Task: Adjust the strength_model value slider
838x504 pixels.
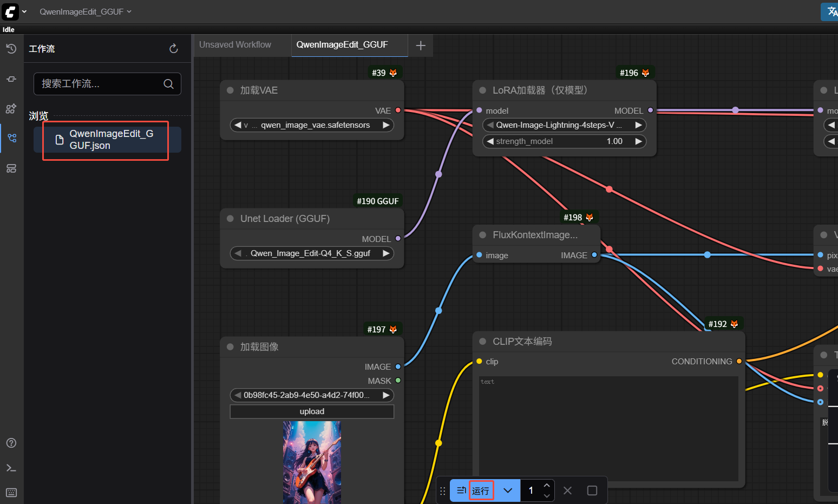Action: [564, 141]
